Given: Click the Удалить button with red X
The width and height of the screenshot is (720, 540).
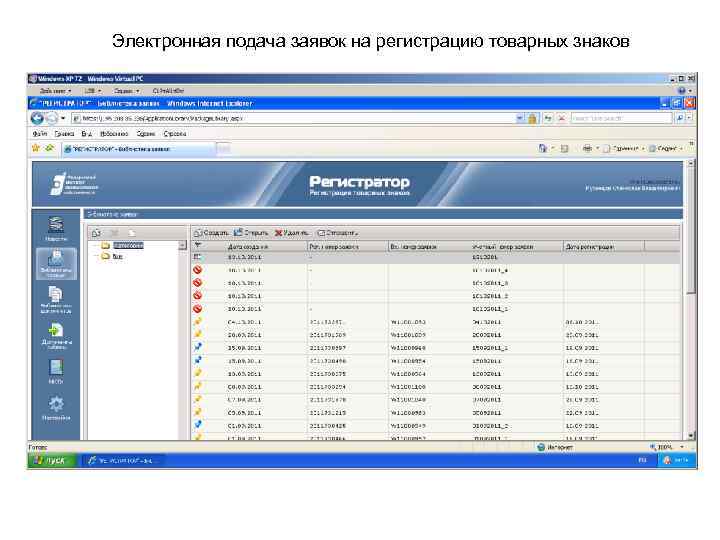Looking at the screenshot, I should [x=292, y=233].
